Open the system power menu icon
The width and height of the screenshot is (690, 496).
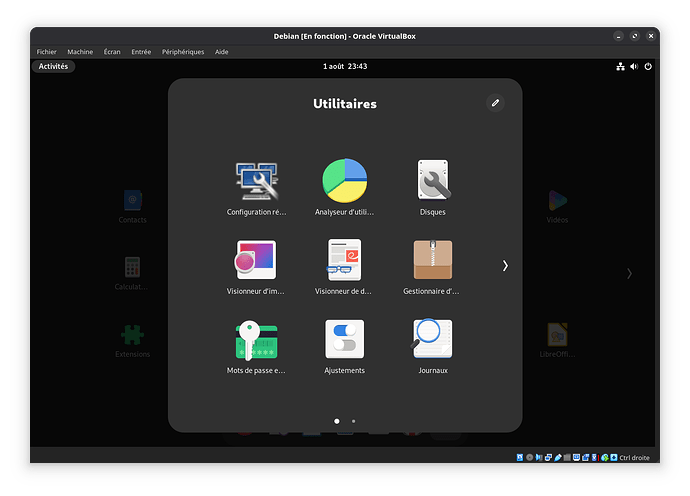(x=648, y=67)
